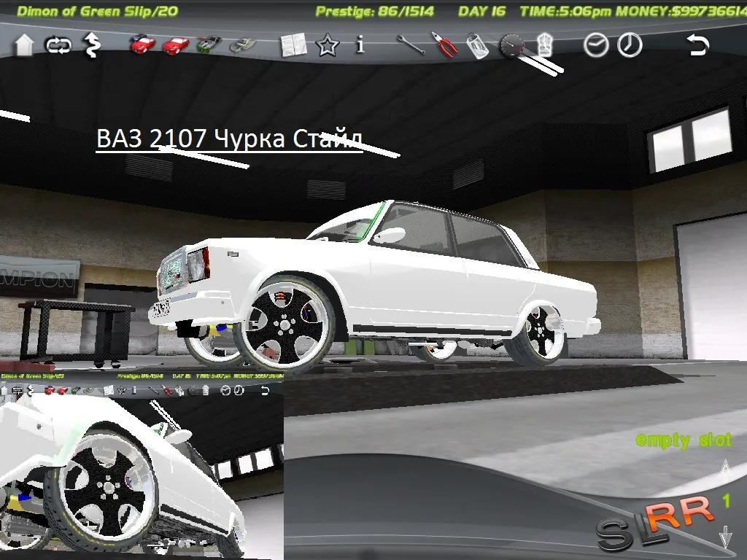The height and width of the screenshot is (560, 747).
Task: Select the red pliers tool
Action: [x=444, y=44]
